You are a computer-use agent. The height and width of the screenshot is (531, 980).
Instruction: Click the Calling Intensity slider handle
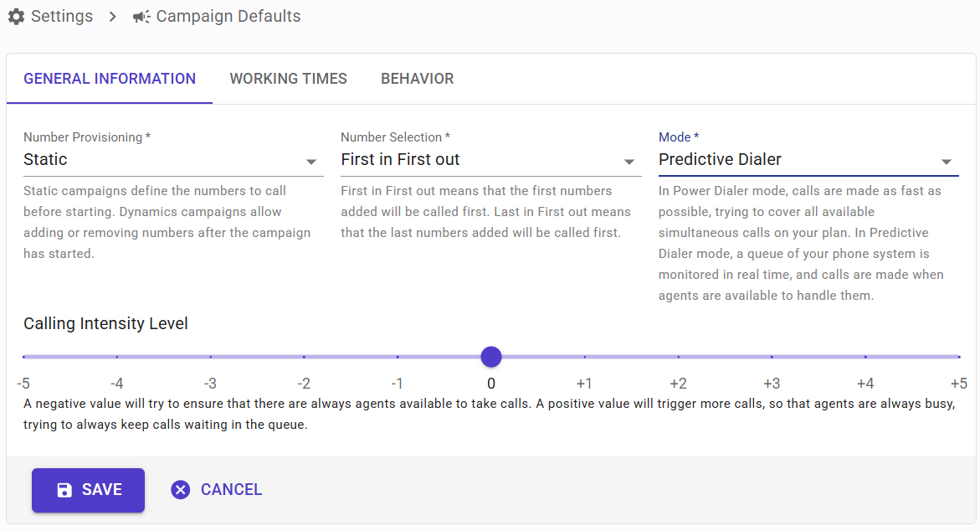491,357
